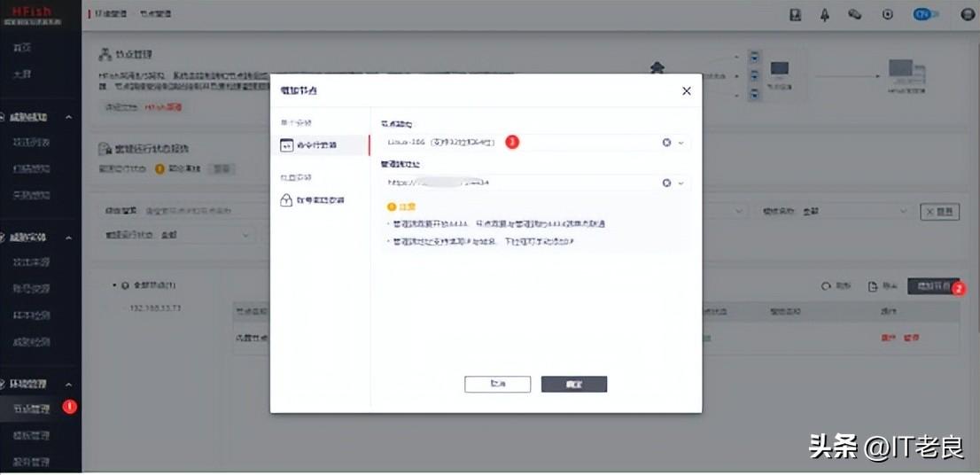The image size is (980, 475).
Task: Click the add node button
Action: [x=933, y=286]
